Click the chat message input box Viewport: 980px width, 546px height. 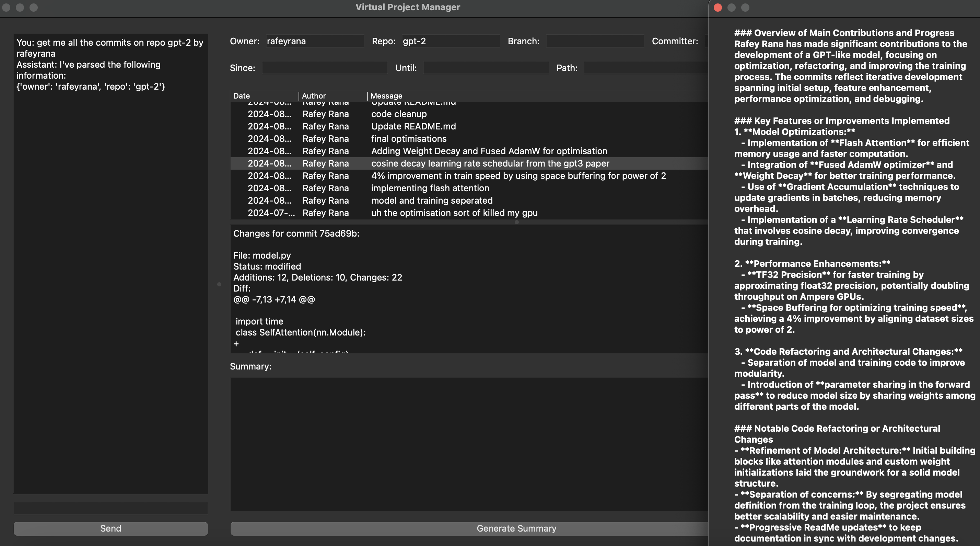pyautogui.click(x=110, y=508)
